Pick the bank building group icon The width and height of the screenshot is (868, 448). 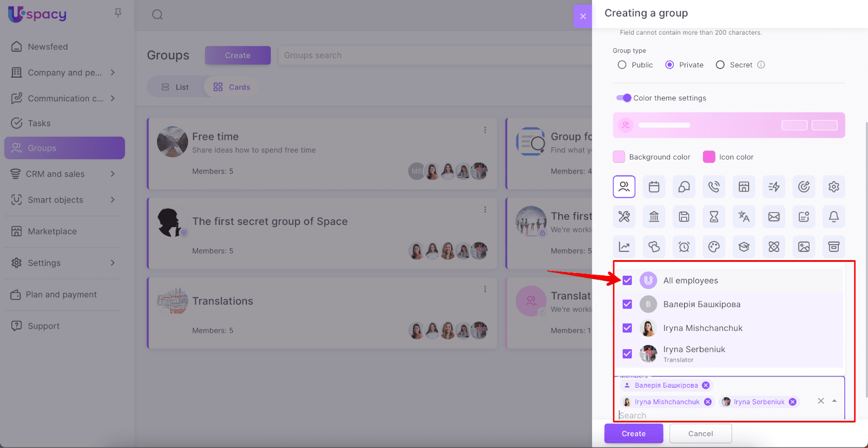click(654, 217)
